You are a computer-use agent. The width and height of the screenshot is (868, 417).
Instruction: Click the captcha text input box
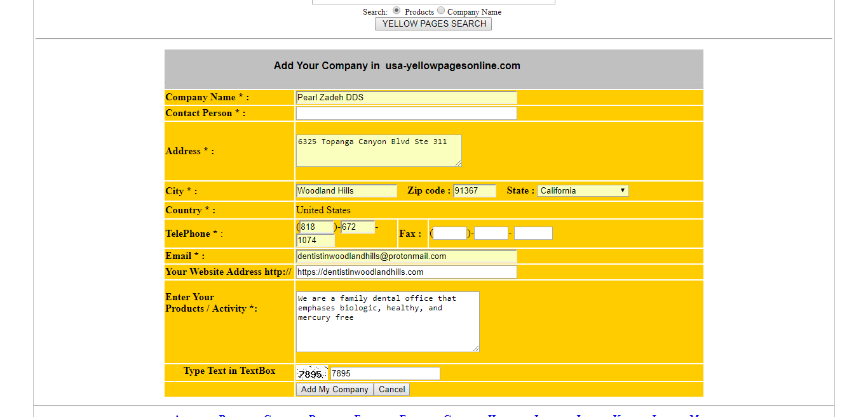click(385, 374)
